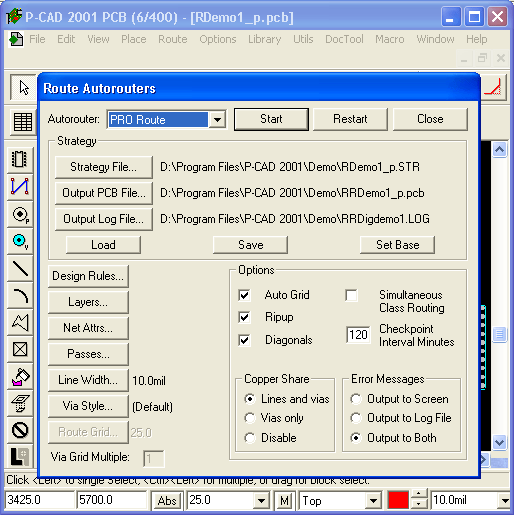
Task: Click the red corner-line icon at toolbar end
Action: coord(494,87)
